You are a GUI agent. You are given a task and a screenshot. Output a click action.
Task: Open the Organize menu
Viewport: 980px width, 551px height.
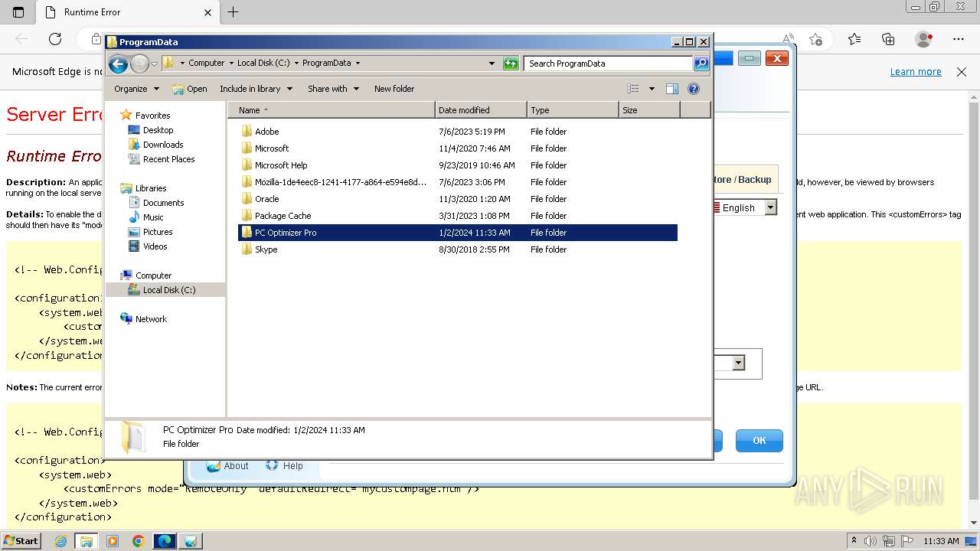click(136, 89)
